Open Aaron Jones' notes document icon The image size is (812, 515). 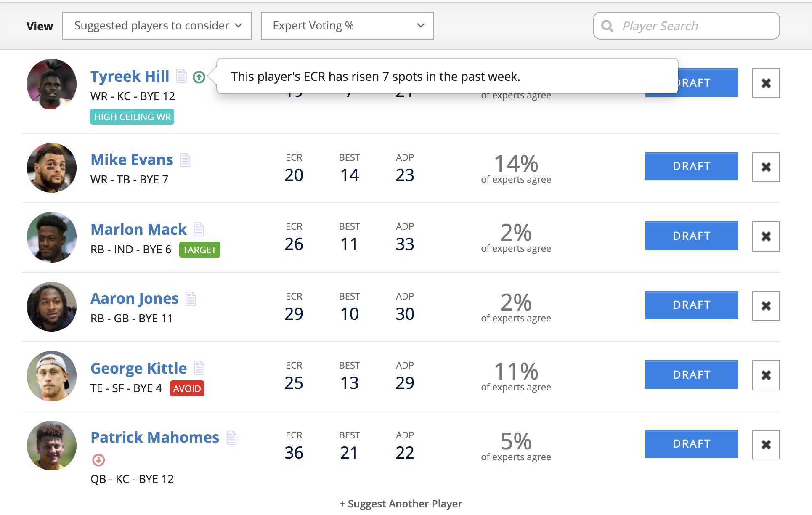[191, 299]
